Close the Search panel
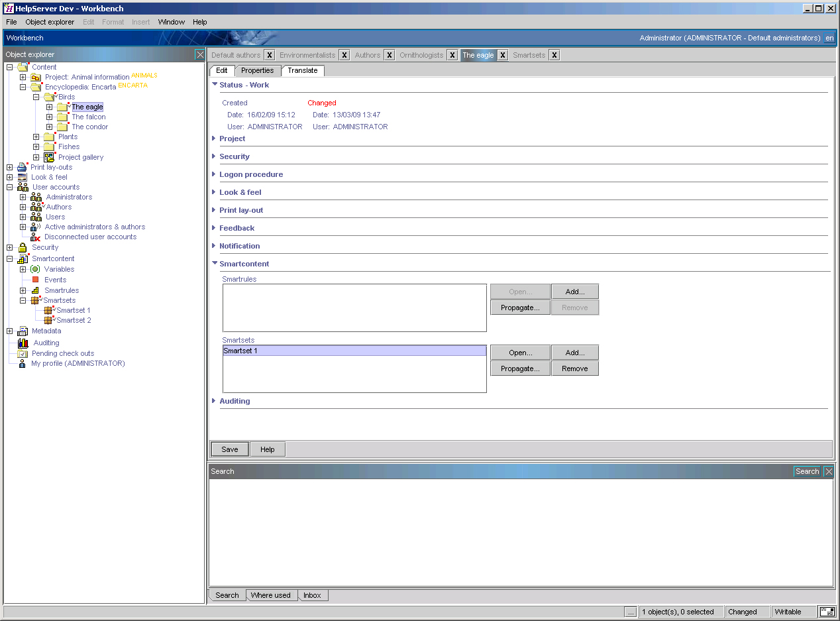 [x=828, y=471]
